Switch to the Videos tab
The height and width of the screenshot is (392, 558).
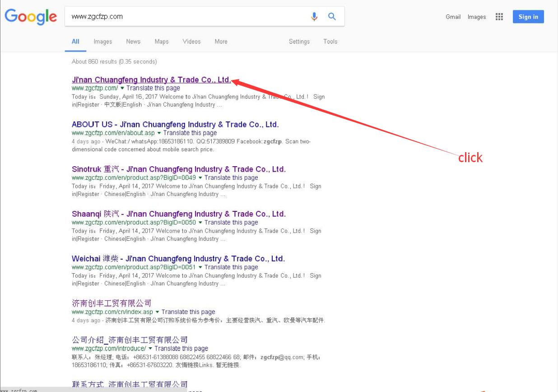tap(191, 42)
